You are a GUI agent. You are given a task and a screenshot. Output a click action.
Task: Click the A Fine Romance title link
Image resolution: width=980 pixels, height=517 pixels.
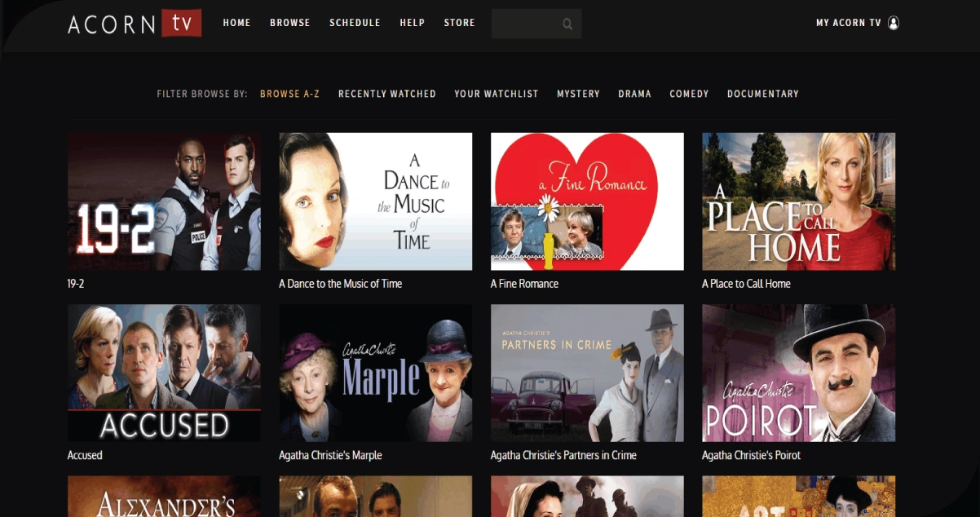(x=524, y=284)
